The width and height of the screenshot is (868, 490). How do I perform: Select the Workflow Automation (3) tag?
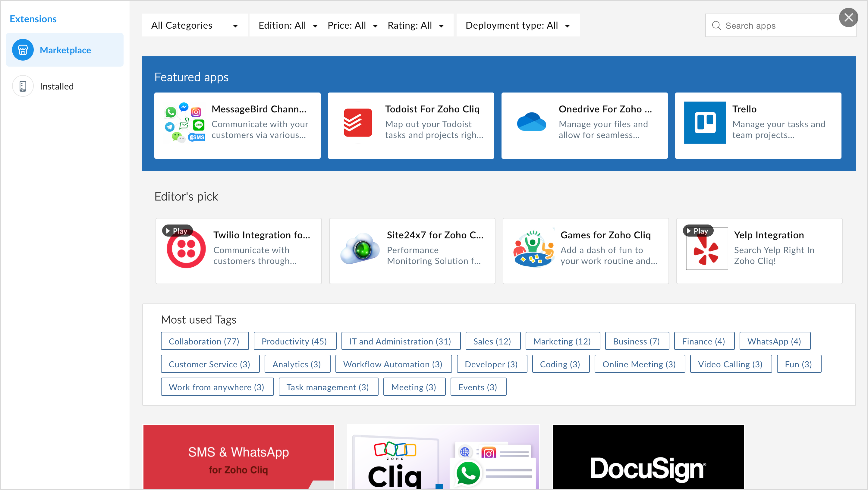click(x=393, y=364)
